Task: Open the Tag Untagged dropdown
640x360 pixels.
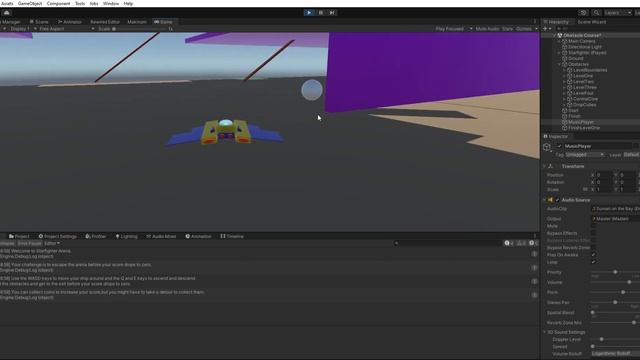Action: (584, 155)
